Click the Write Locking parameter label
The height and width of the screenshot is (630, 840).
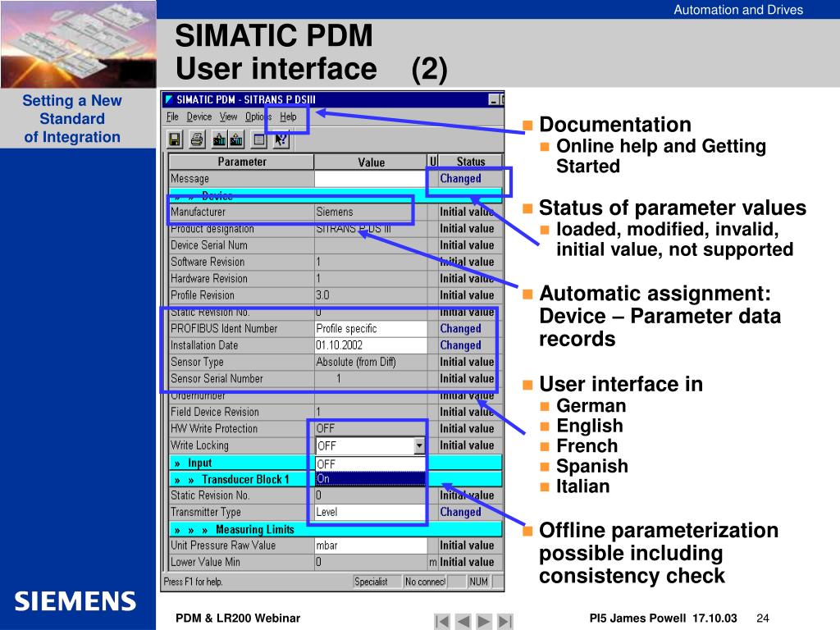(199, 445)
